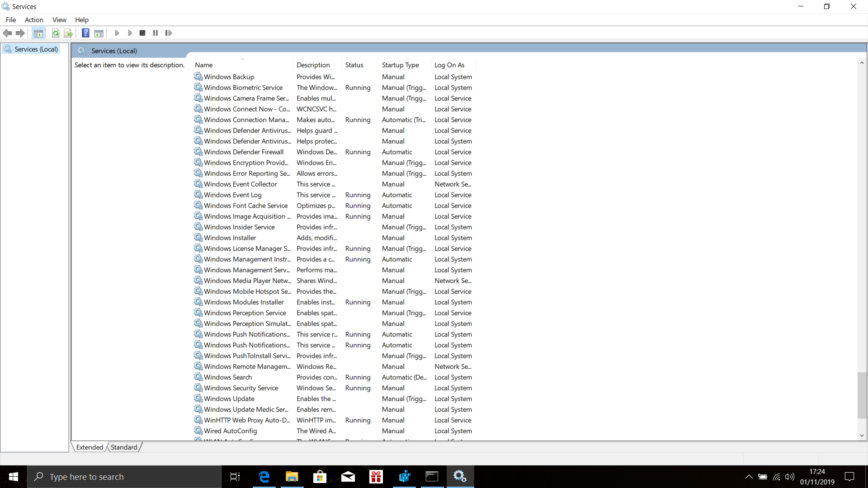Click the Windows Remote Management gear icon

click(198, 366)
